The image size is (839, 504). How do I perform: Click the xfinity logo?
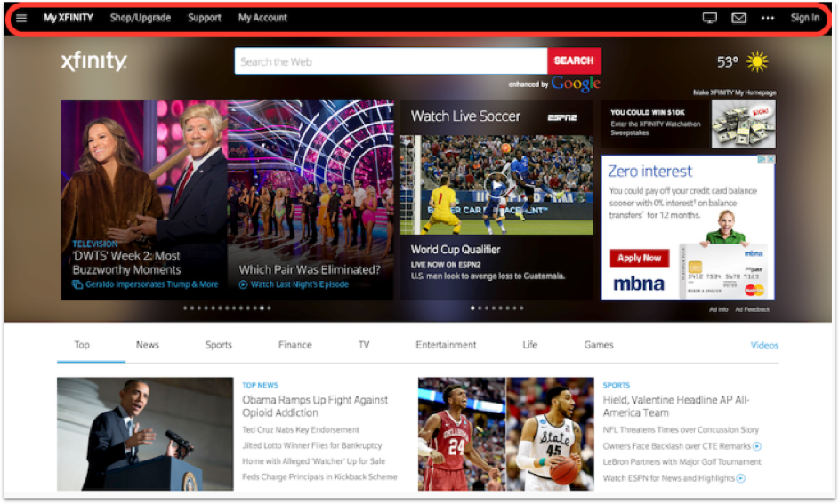pos(93,61)
